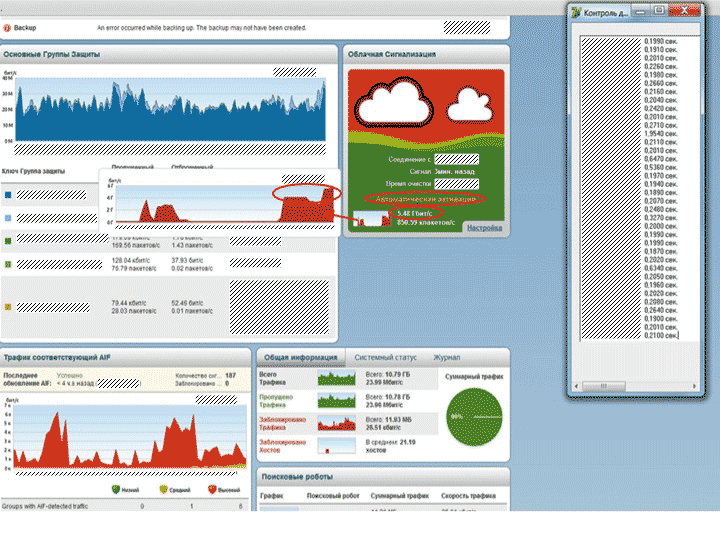Click the 0,2260 сек. entry
The image size is (720, 540).
tap(660, 67)
